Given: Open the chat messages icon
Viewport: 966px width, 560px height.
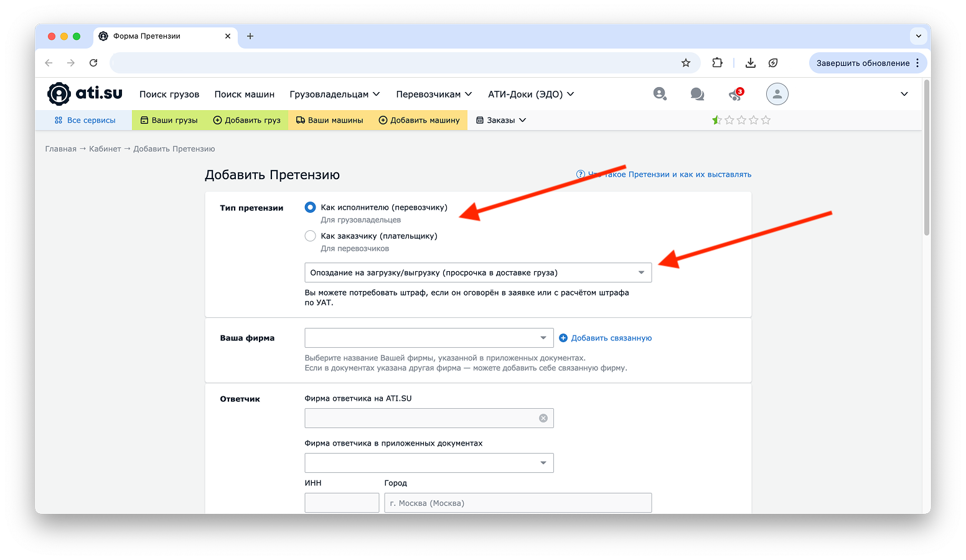Looking at the screenshot, I should point(697,94).
